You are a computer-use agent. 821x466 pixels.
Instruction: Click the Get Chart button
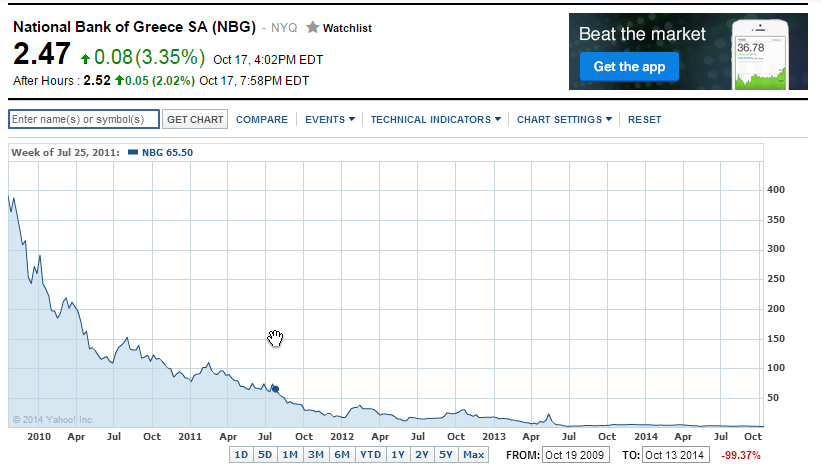[195, 119]
